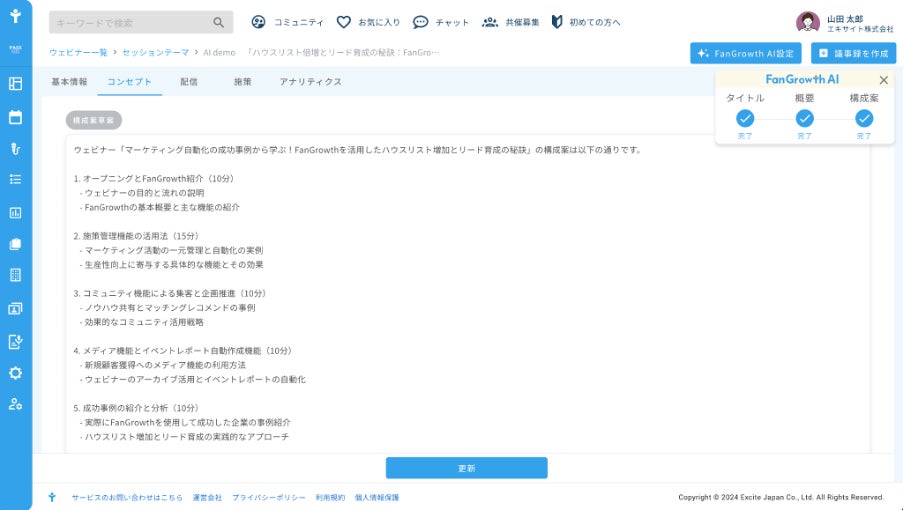This screenshot has height=510, width=904.
Task: Open the dashboard layout icon in sidebar
Action: pyautogui.click(x=16, y=84)
